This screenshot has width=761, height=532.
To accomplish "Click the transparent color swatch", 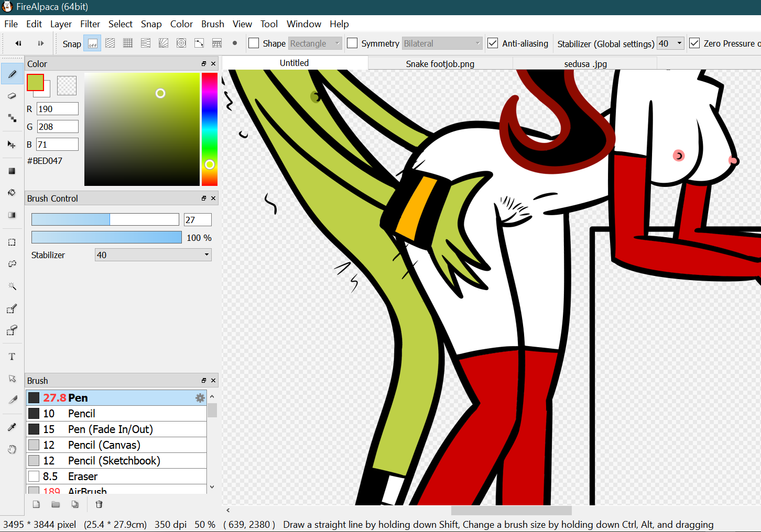I will [x=67, y=85].
